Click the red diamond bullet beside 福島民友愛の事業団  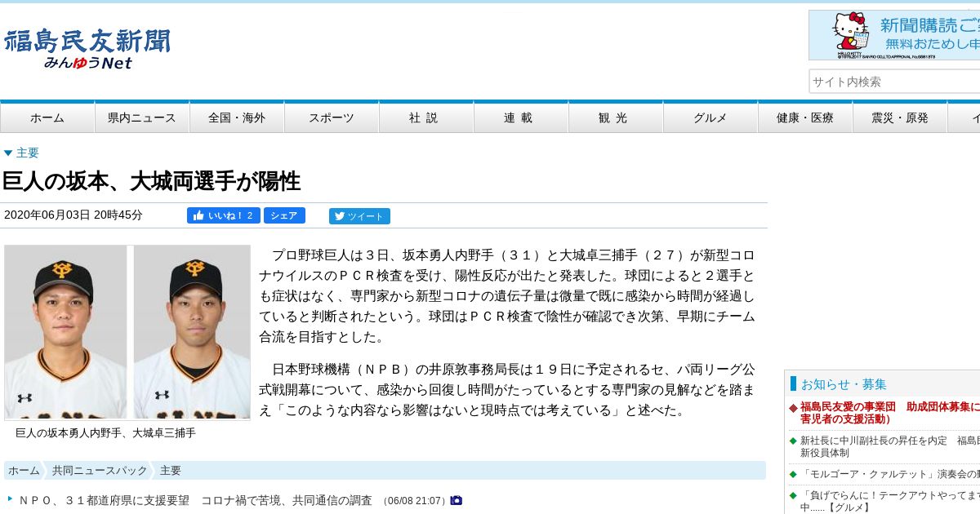[x=793, y=407]
